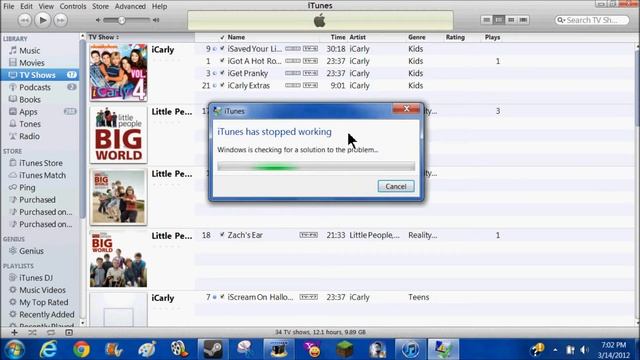Select the iCarly Vol. 4 artwork thumbnail
The height and width of the screenshot is (360, 640).
click(119, 73)
